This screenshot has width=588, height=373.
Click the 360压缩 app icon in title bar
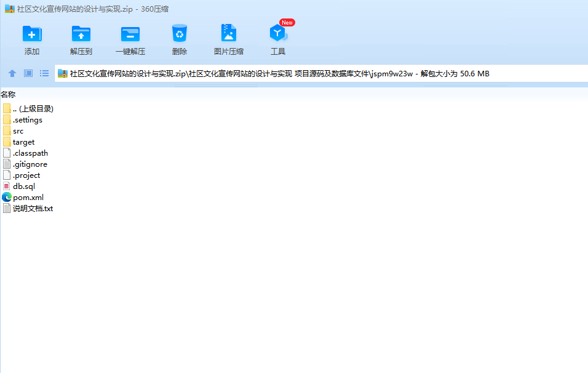point(9,9)
